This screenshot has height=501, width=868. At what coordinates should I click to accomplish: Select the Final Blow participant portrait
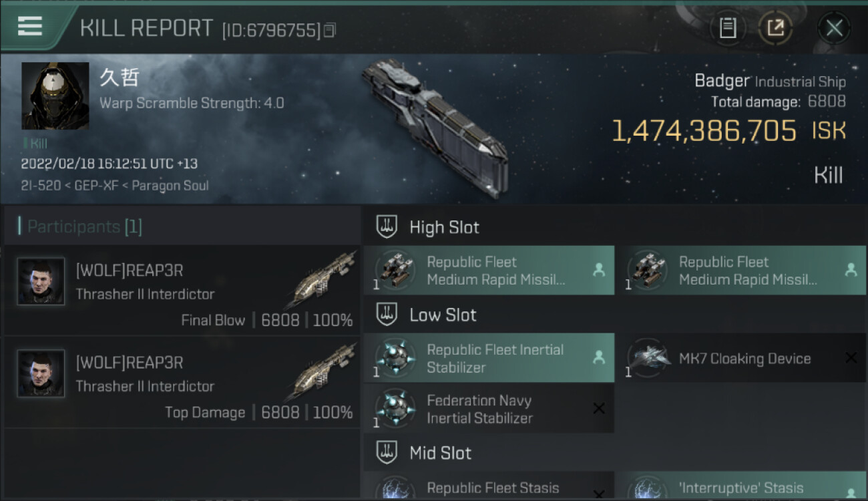click(x=41, y=282)
